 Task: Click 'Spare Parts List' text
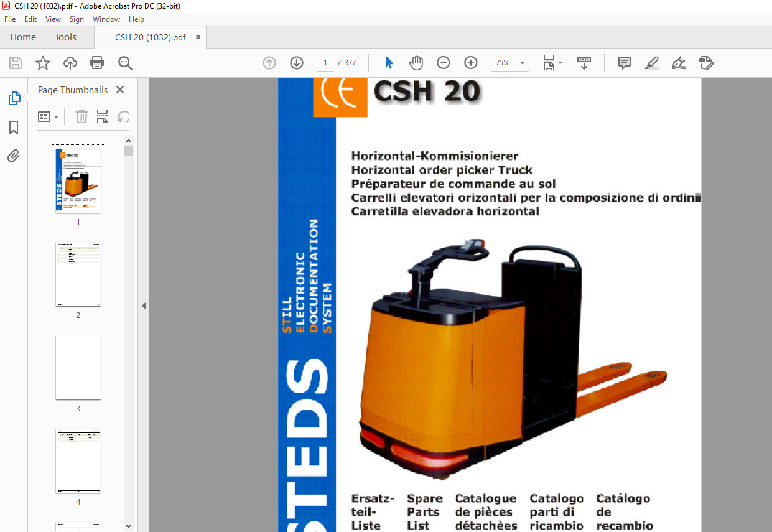point(425,512)
